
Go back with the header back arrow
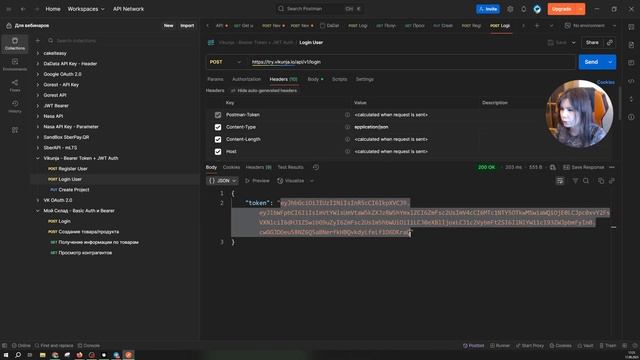click(x=23, y=9)
